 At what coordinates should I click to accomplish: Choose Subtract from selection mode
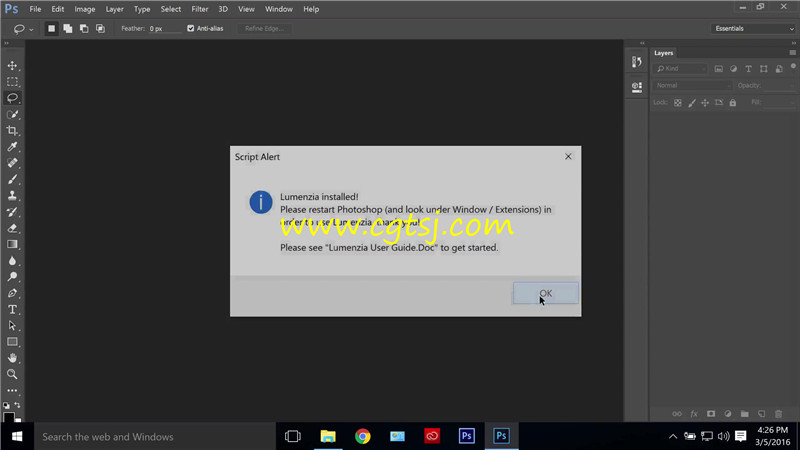84,29
